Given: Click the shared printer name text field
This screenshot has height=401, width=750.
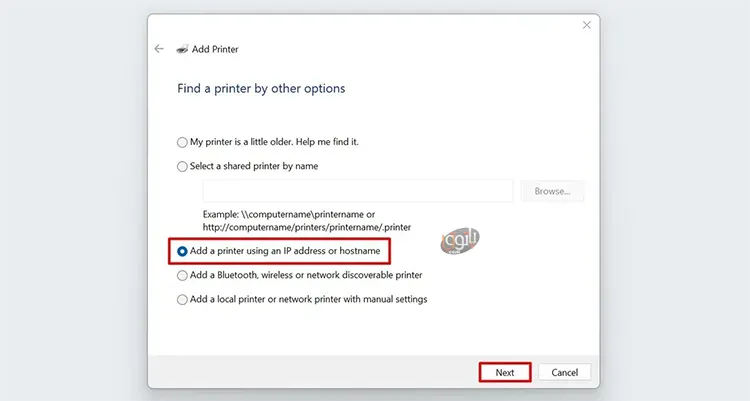Looking at the screenshot, I should (x=358, y=191).
